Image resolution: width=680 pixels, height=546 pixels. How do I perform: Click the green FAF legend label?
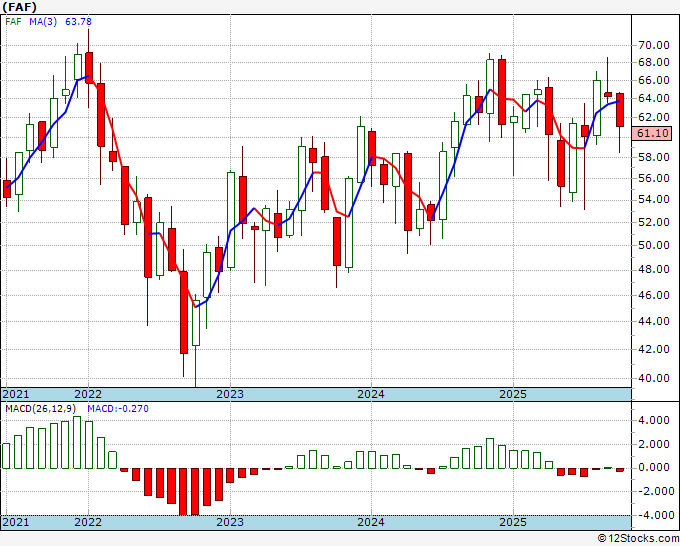pos(13,21)
